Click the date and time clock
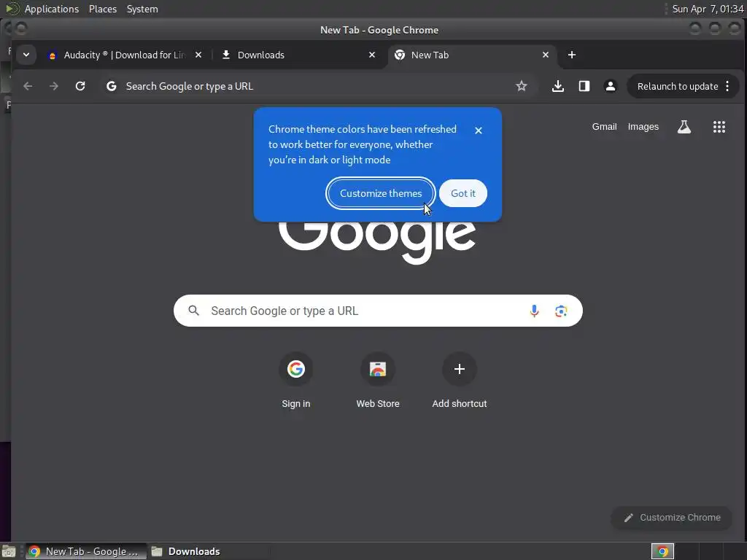The height and width of the screenshot is (560, 747). tap(708, 9)
